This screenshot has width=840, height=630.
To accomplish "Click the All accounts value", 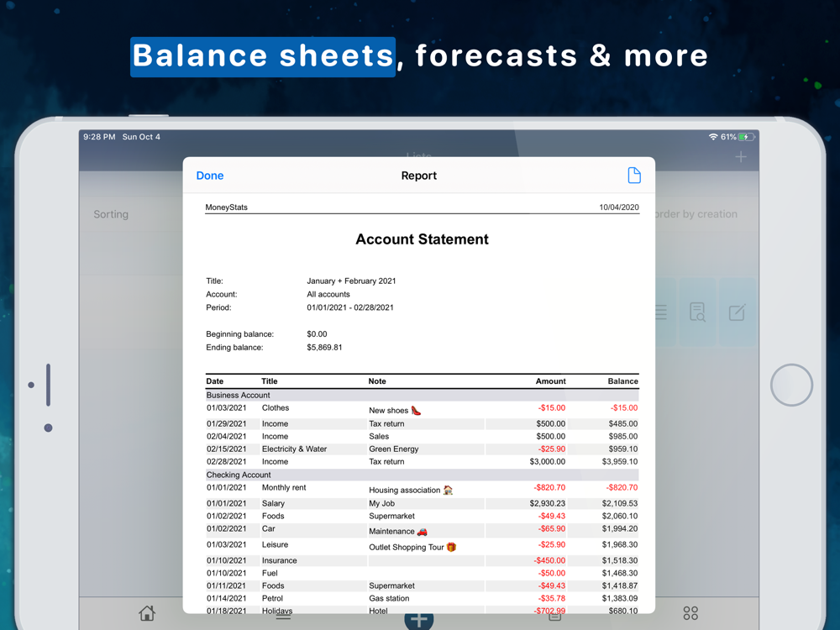I will point(328,294).
